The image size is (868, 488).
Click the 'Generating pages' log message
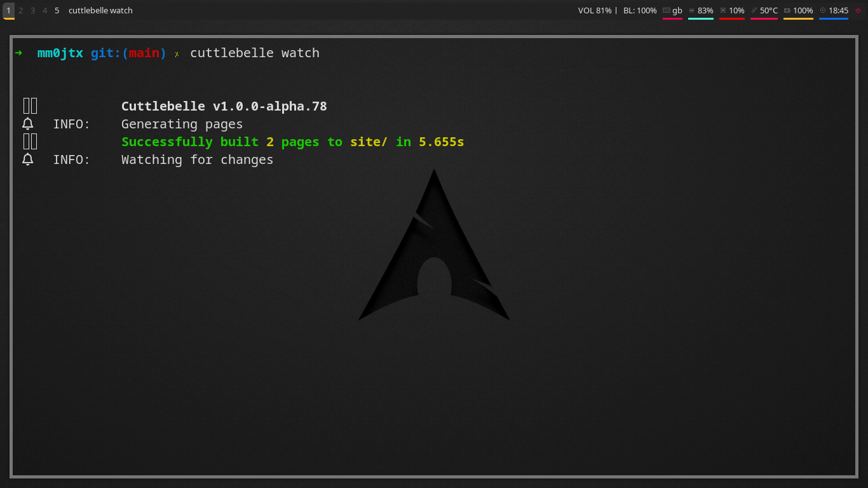pyautogui.click(x=182, y=125)
